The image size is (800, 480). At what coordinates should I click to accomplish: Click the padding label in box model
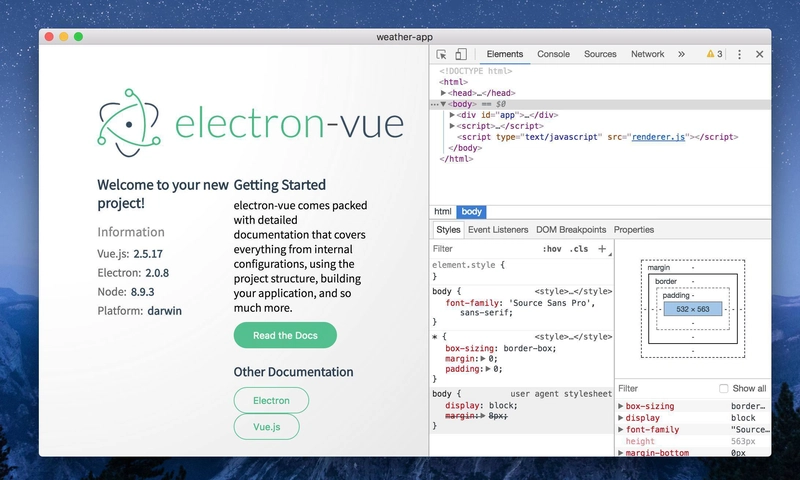click(x=676, y=295)
